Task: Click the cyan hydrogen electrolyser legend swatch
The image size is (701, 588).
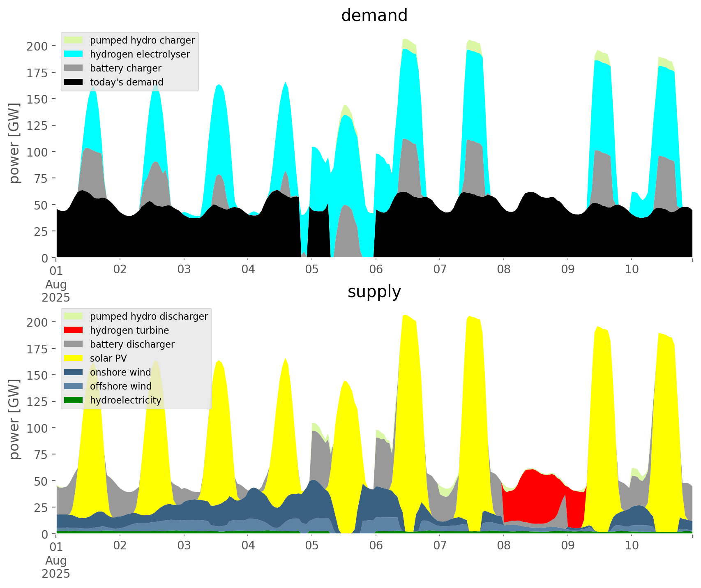Action: click(74, 54)
